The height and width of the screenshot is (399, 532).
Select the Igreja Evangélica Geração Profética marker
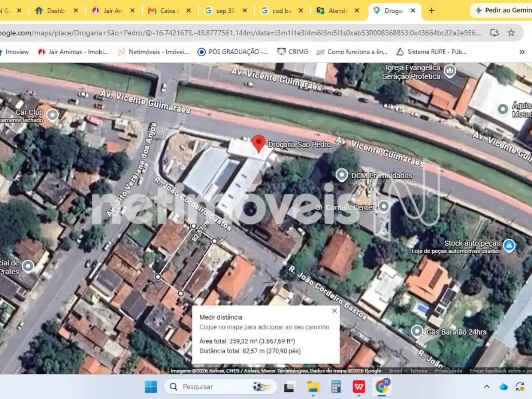pos(450,70)
